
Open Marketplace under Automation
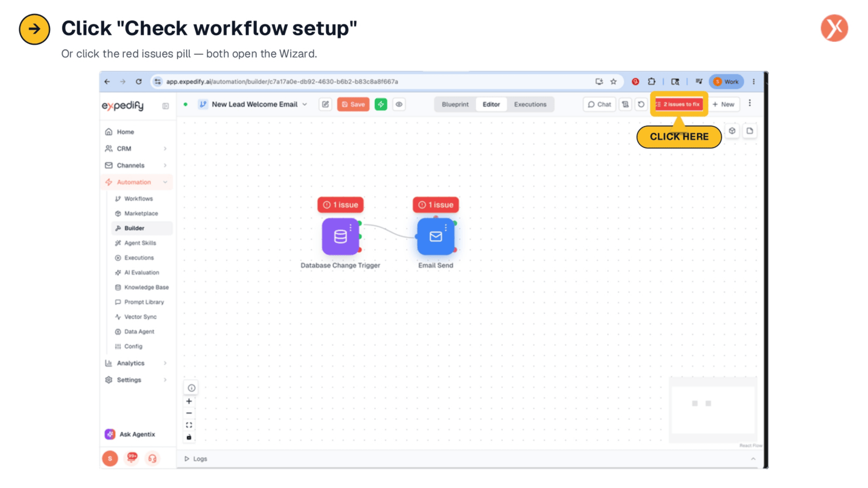pos(142,213)
